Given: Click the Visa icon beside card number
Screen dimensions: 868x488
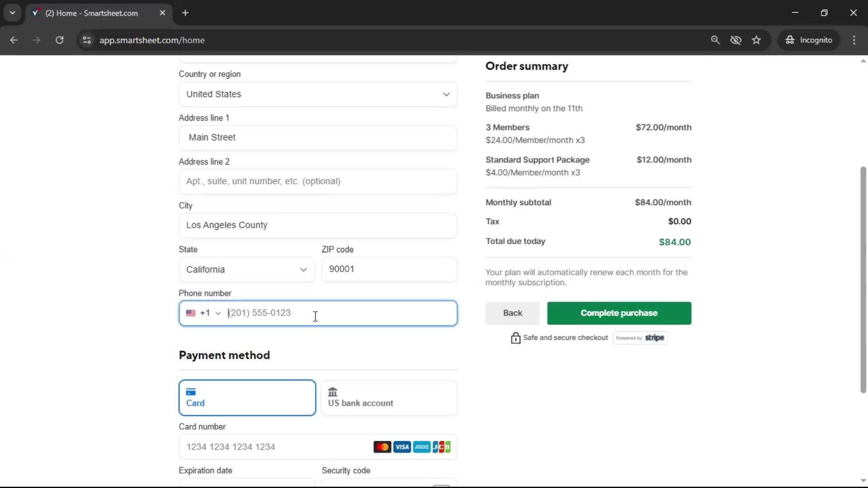Looking at the screenshot, I should click(401, 446).
